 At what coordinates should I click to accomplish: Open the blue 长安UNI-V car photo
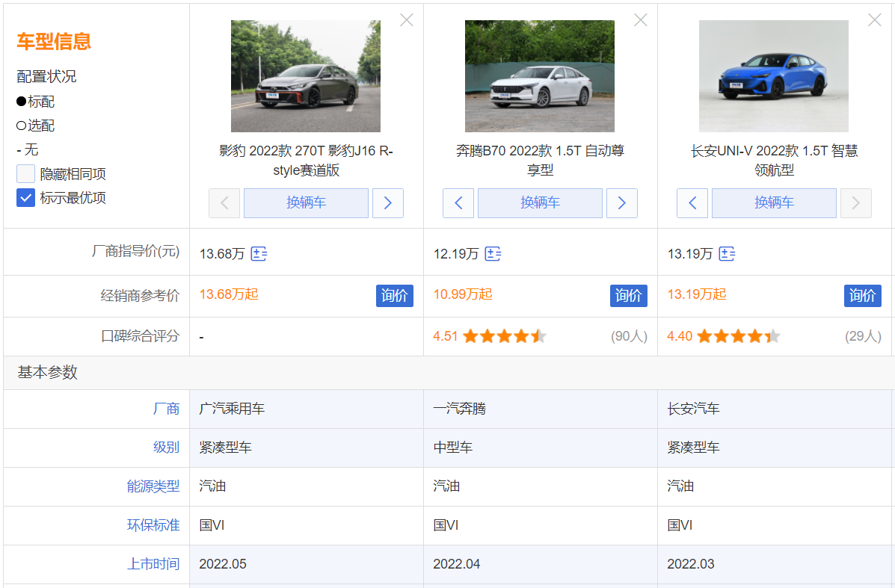(774, 76)
